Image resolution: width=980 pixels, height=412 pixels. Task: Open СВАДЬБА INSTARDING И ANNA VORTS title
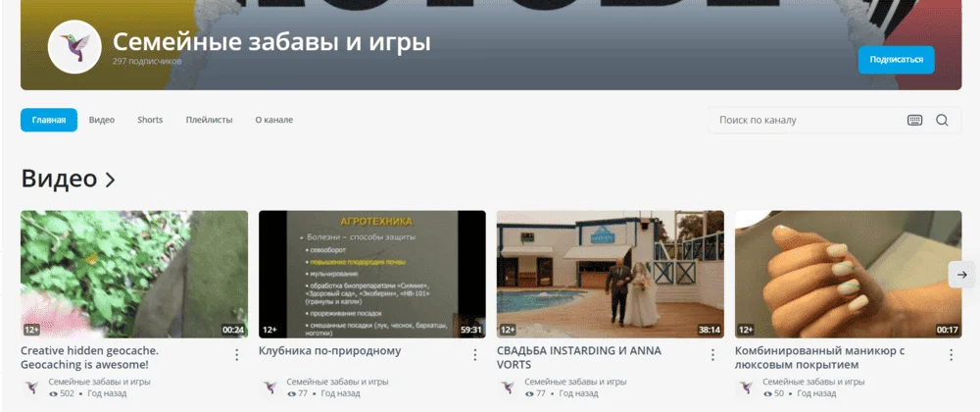[579, 358]
